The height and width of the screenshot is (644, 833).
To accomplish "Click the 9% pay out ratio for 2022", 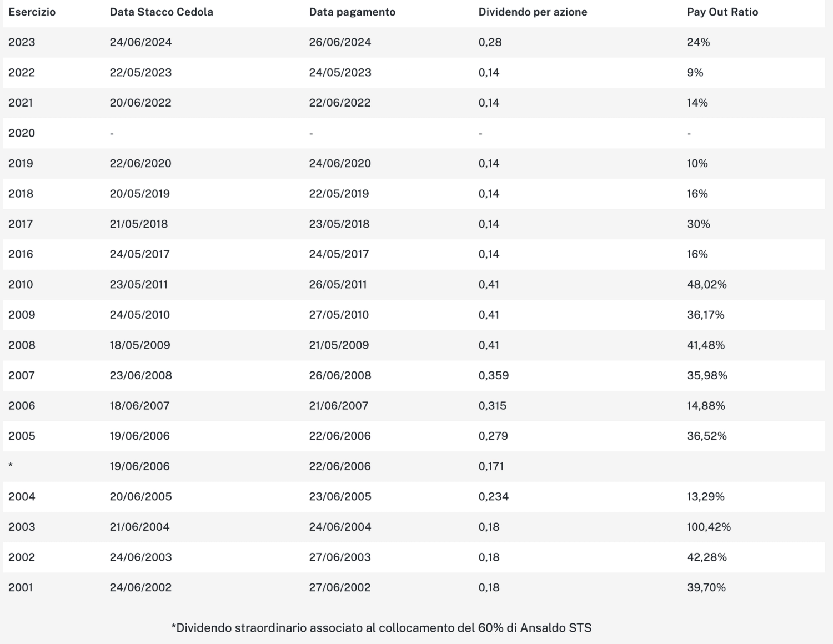I will [695, 73].
